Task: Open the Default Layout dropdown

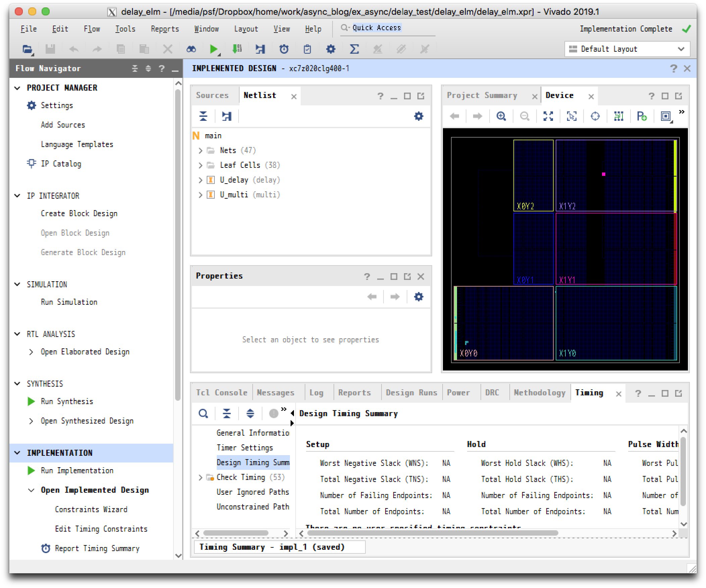Action: click(627, 49)
